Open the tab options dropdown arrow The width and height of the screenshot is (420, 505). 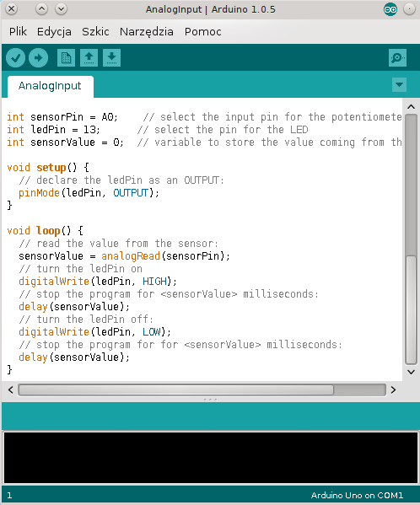(x=399, y=84)
